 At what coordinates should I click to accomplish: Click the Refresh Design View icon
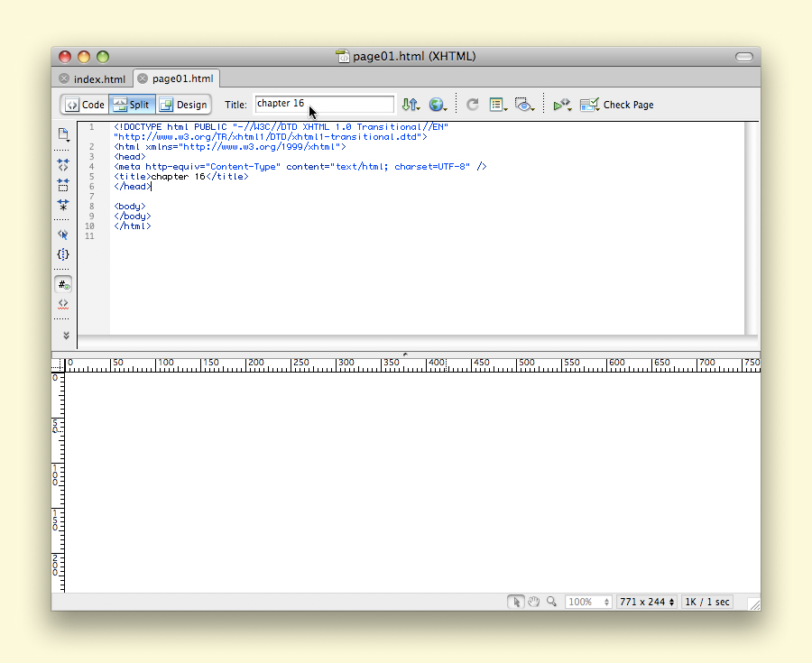[472, 105]
